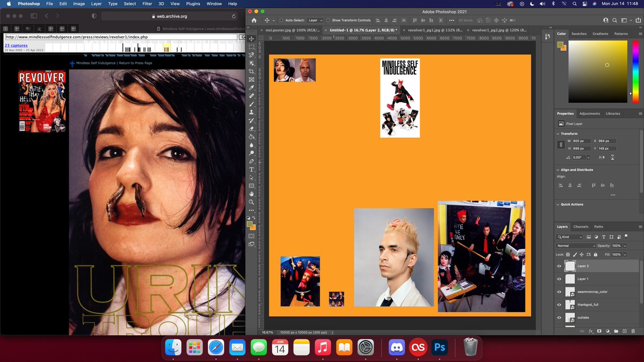Click foreground color swatch in toolbar
Screen dimensions: 644x362
point(250,224)
